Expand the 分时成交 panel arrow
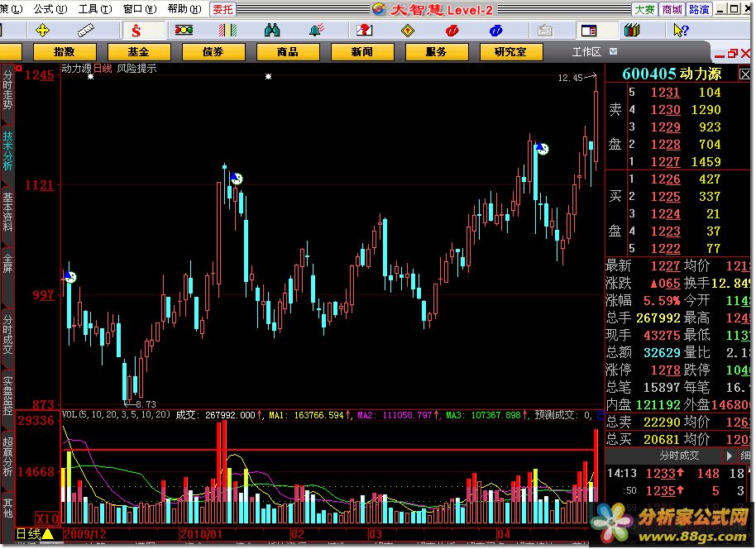The image size is (756, 549). pos(747,455)
